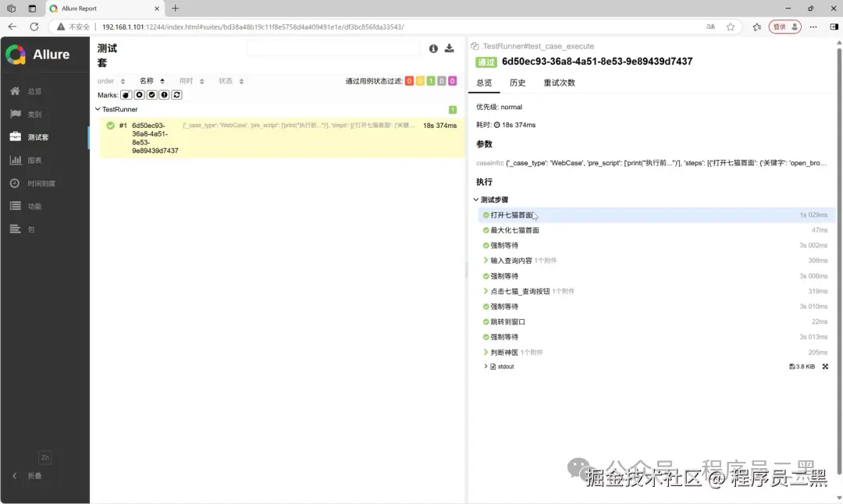Toggle the new-passed check mark filter
843x504 pixels.
[x=151, y=95]
